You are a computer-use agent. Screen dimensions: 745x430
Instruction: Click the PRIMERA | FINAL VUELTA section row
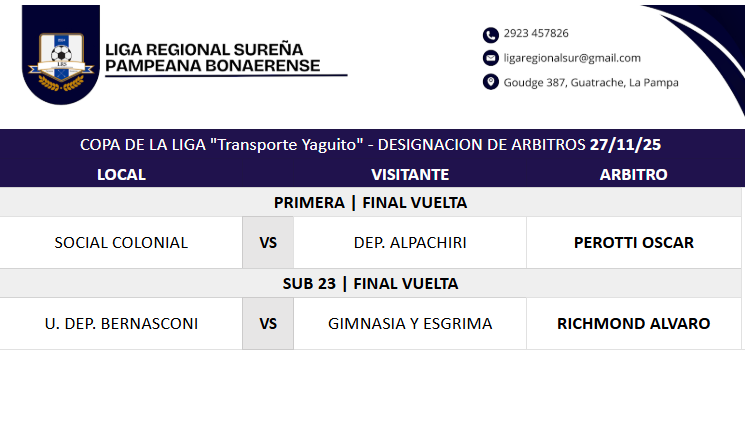click(371, 203)
